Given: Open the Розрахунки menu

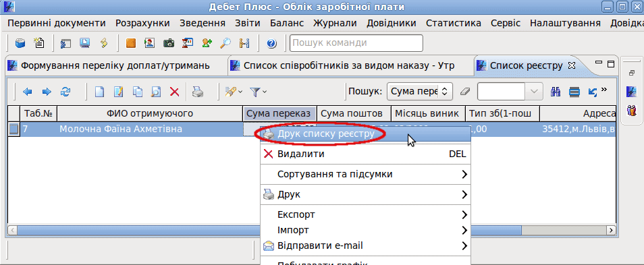Looking at the screenshot, I should (x=142, y=23).
